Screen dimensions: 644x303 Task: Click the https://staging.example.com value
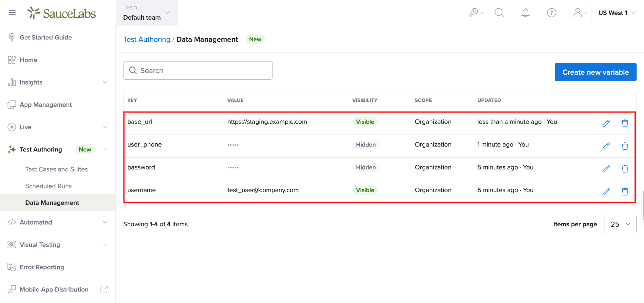click(267, 122)
